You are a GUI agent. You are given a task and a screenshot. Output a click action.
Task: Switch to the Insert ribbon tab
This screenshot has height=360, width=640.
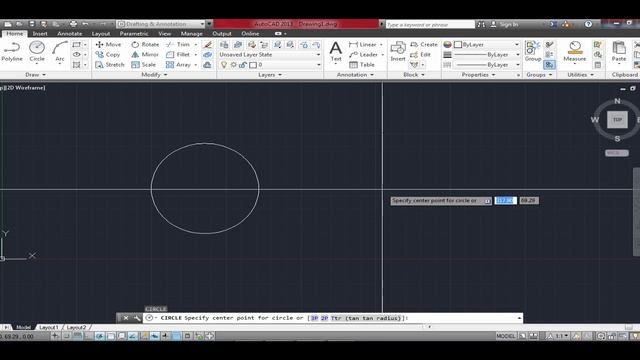click(x=40, y=33)
